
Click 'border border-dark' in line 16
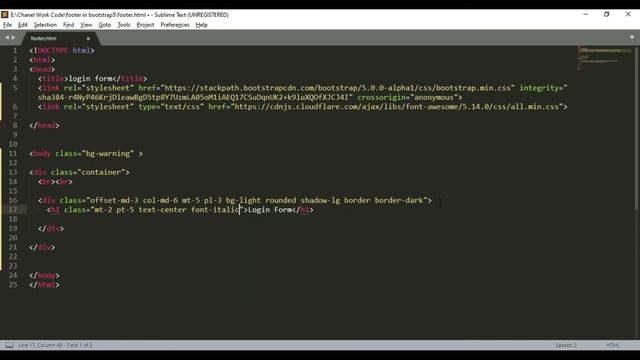[383, 200]
